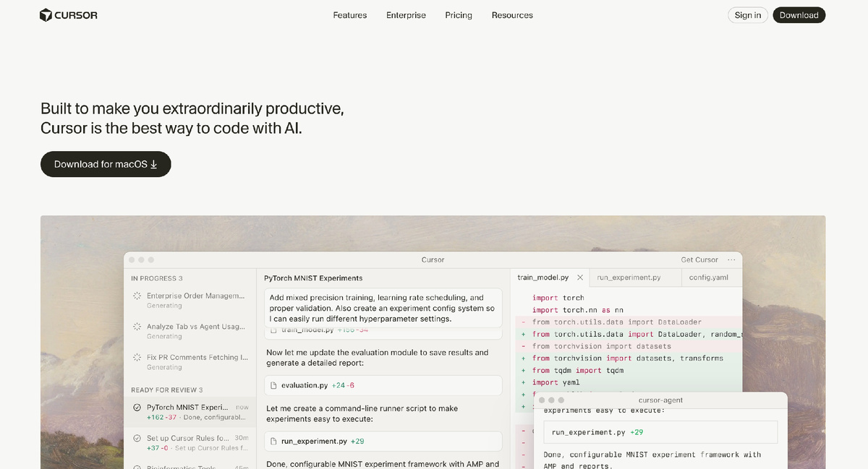This screenshot has width=868, height=469.
Task: Click 'Now let me update the evaluation module' text
Action: pos(377,358)
